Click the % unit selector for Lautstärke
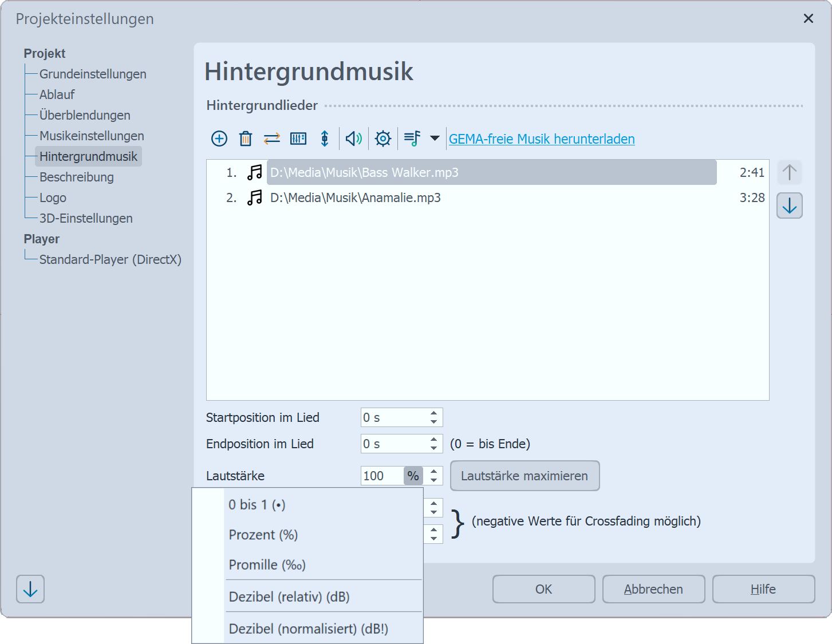Image resolution: width=832 pixels, height=644 pixels. (x=413, y=476)
